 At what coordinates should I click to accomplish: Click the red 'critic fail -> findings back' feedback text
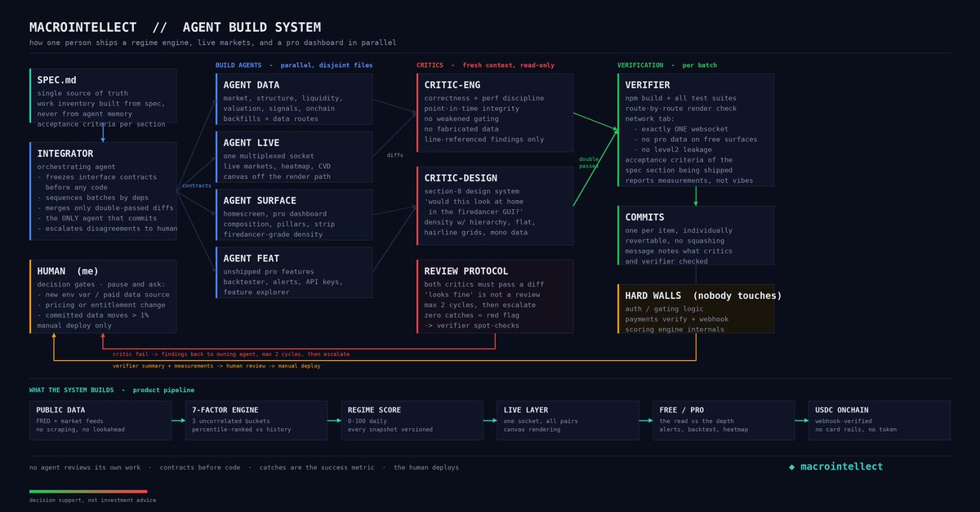pos(231,354)
